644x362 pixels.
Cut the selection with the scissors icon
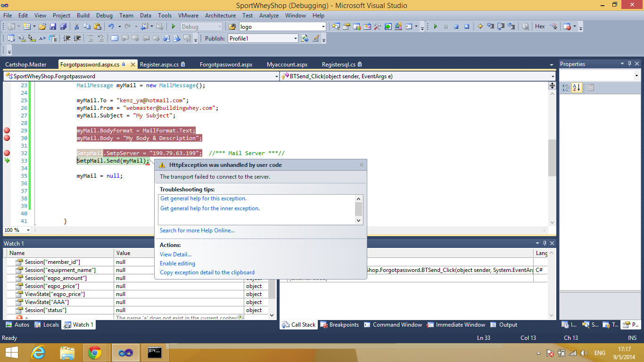coord(77,27)
